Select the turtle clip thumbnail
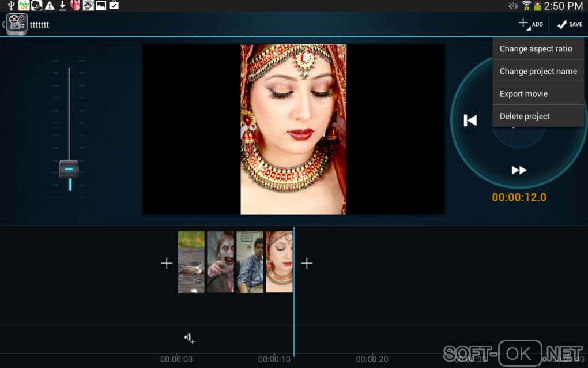The width and height of the screenshot is (588, 368). (x=191, y=262)
